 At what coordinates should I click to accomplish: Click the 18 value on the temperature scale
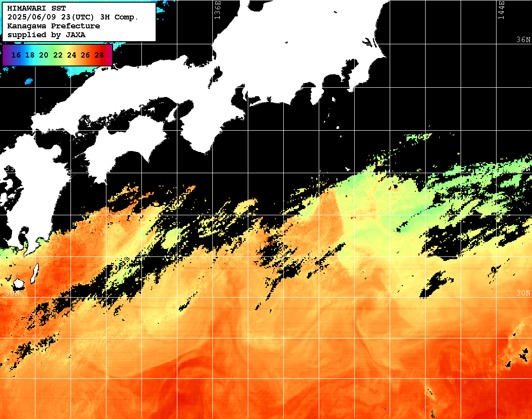pos(30,55)
